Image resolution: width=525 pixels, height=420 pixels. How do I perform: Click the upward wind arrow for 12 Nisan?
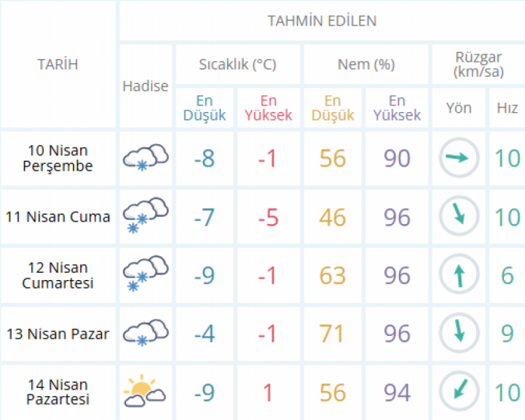(458, 274)
